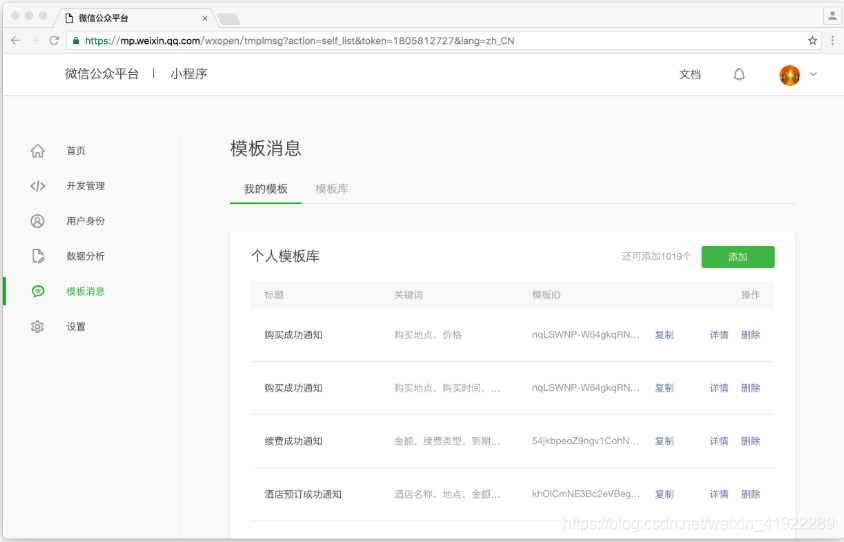Open the Chrome three-dot menu
Image resolution: width=844 pixels, height=542 pixels.
click(832, 40)
